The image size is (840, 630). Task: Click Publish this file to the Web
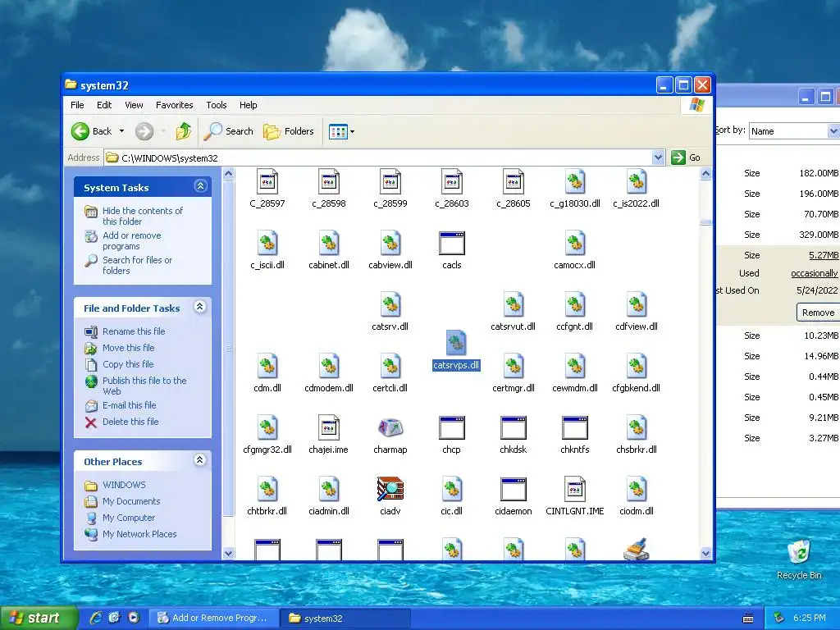tap(144, 386)
